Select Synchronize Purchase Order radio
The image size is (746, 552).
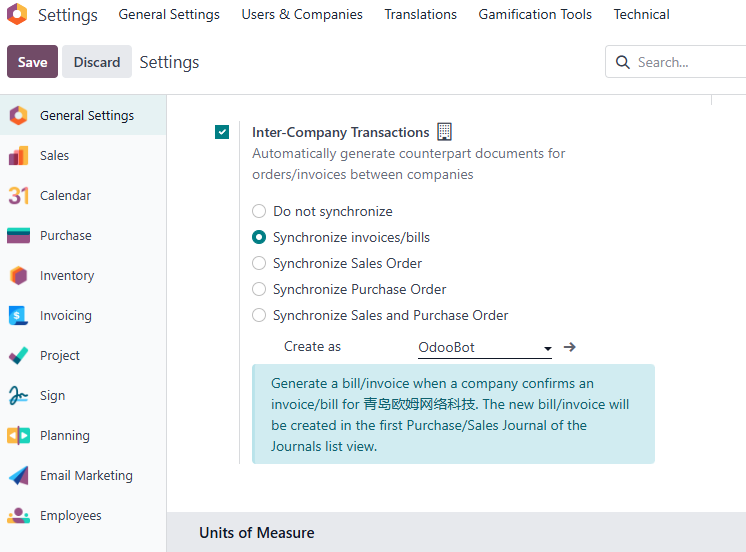tap(259, 289)
